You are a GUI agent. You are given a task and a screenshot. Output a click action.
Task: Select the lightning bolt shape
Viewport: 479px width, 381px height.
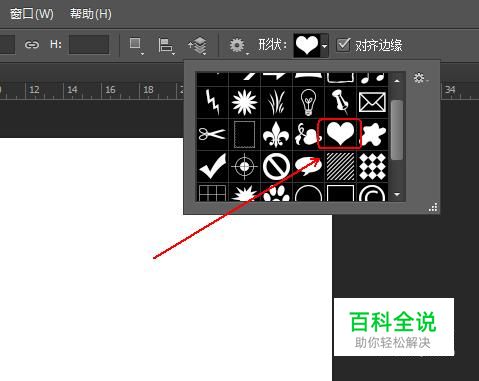tap(212, 102)
